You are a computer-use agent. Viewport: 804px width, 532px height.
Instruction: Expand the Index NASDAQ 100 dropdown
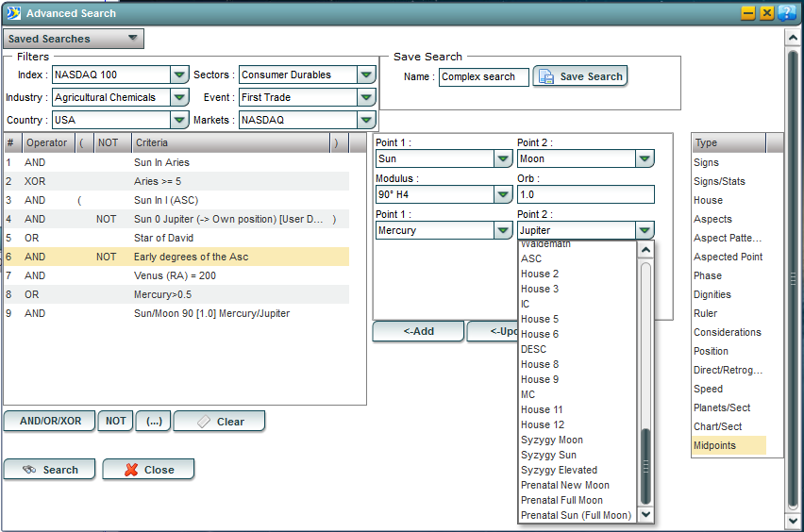pos(179,75)
